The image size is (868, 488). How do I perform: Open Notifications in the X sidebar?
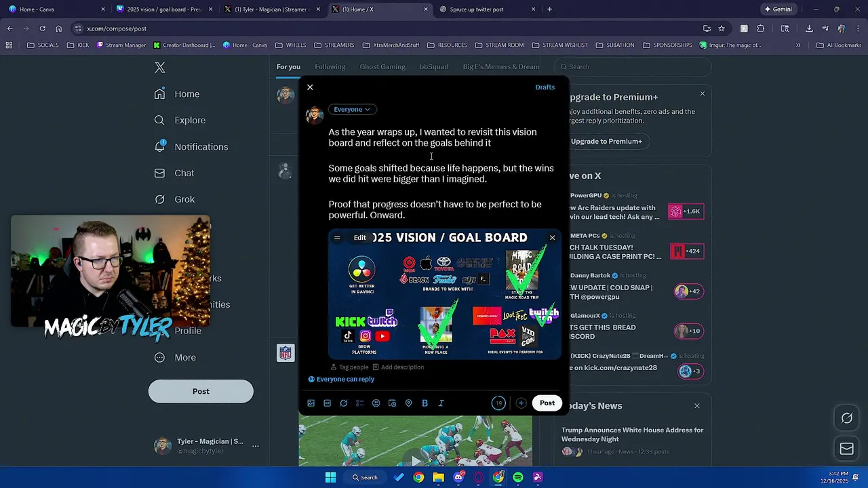pos(191,147)
